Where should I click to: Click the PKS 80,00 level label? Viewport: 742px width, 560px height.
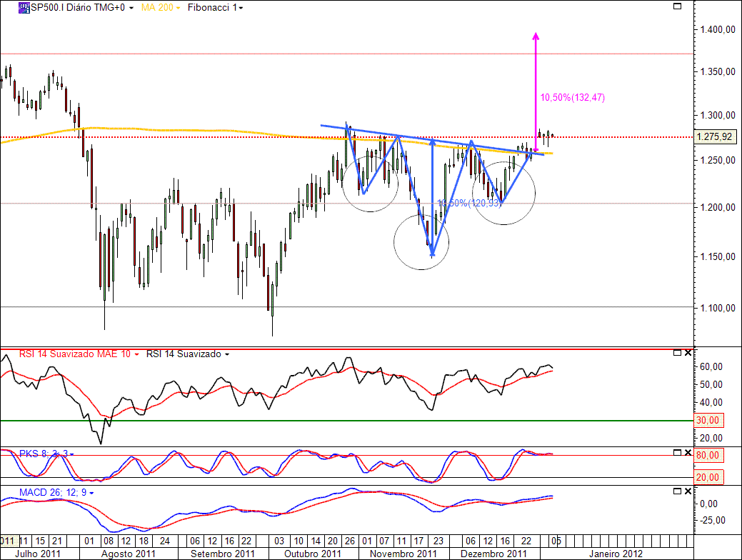[x=708, y=456]
